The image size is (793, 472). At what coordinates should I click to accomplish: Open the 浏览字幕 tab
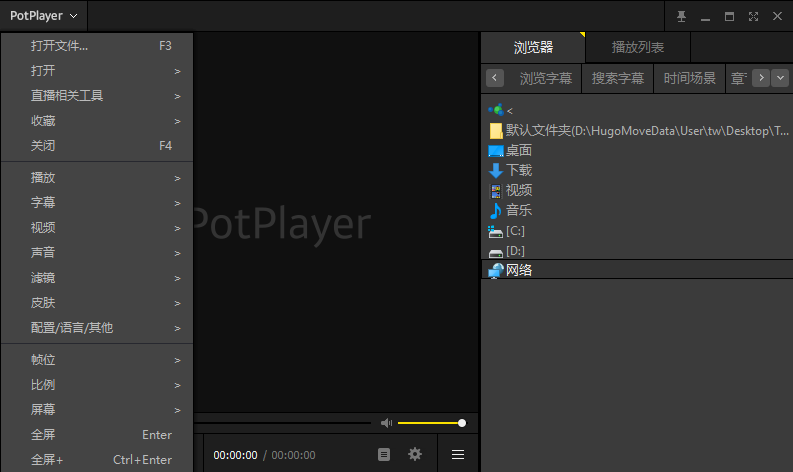tap(546, 78)
